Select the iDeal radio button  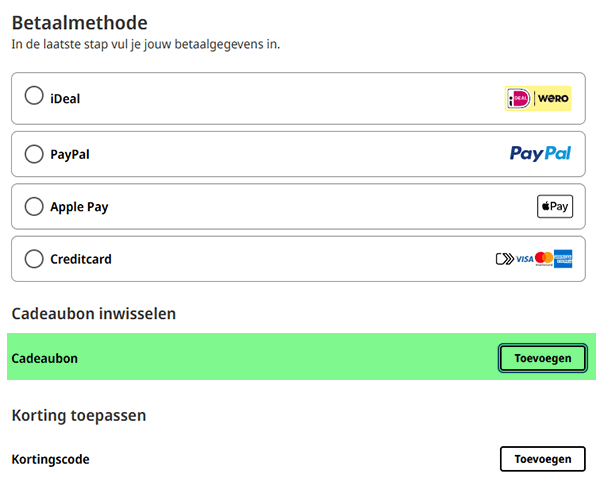pos(34,97)
